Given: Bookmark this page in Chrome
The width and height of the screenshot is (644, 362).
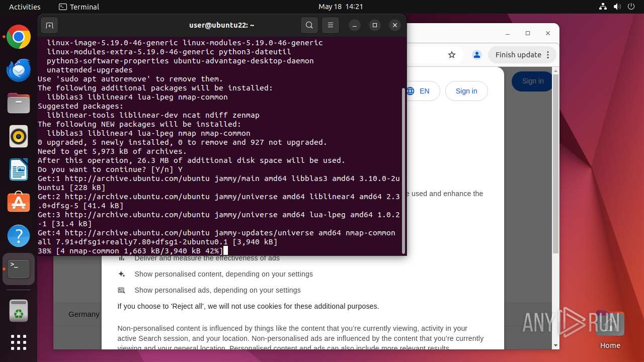Looking at the screenshot, I should [452, 55].
